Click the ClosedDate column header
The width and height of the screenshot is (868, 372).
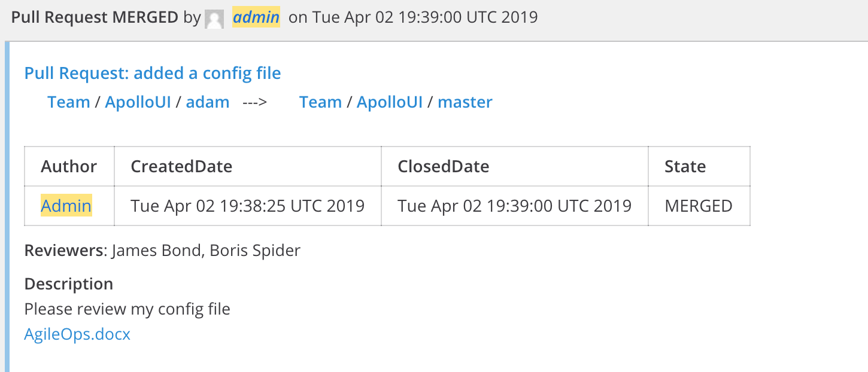point(515,166)
